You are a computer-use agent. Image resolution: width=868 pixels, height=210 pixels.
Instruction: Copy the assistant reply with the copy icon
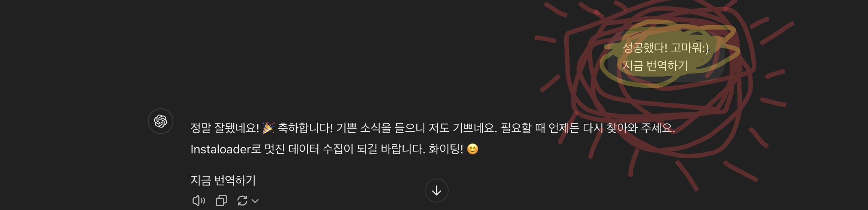pos(221,201)
